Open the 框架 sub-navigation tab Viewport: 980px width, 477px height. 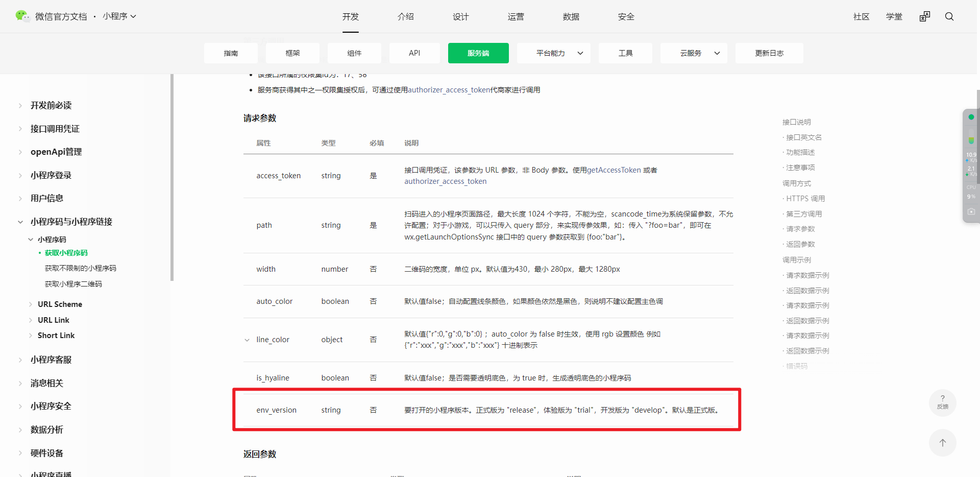pyautogui.click(x=292, y=53)
